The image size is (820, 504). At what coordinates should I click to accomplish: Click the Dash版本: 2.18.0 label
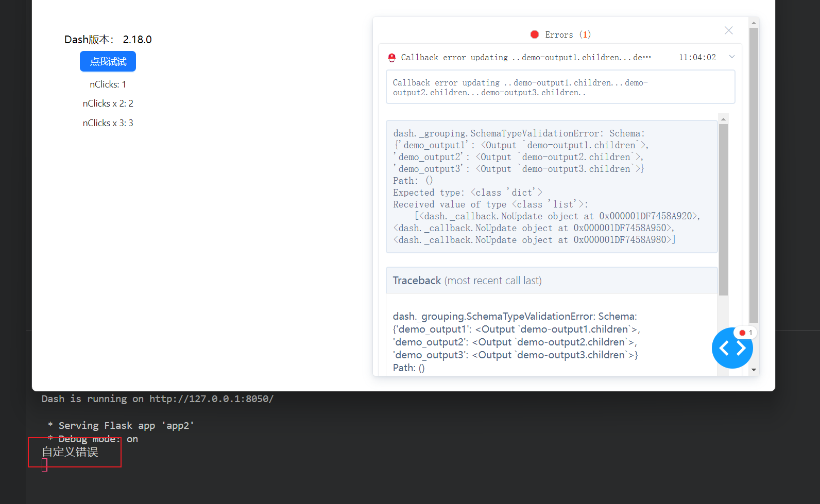tap(108, 40)
